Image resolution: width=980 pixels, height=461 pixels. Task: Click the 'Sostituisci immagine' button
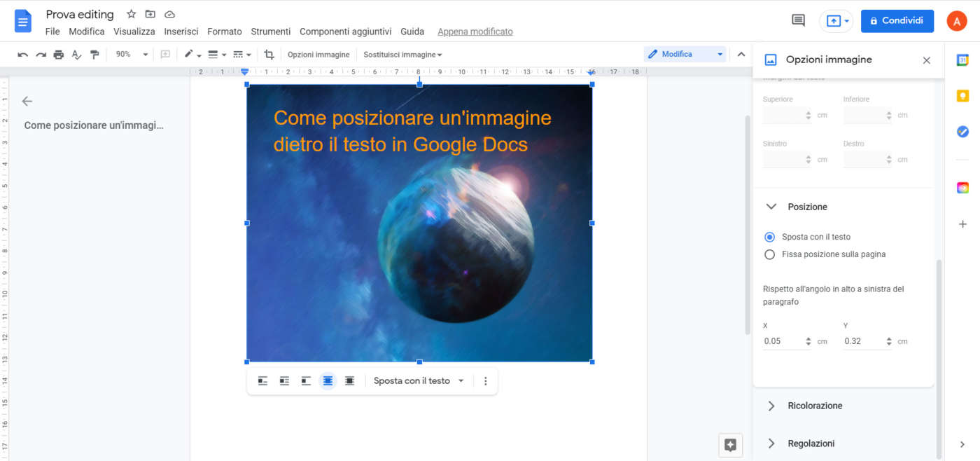click(x=402, y=55)
